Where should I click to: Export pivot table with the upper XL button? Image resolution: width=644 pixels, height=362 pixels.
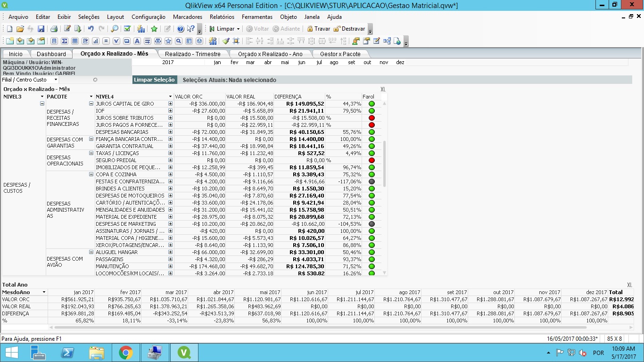pyautogui.click(x=383, y=89)
